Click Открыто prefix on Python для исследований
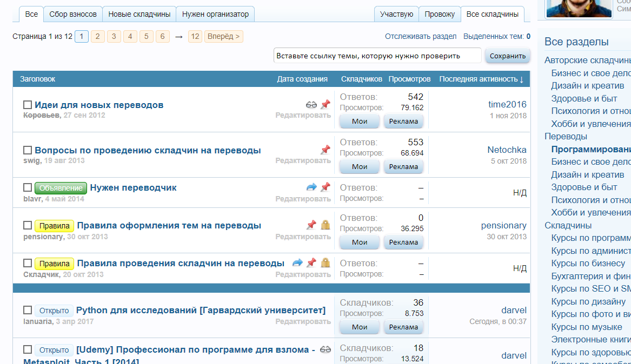Screen dimensions: 631x364 coord(54,311)
